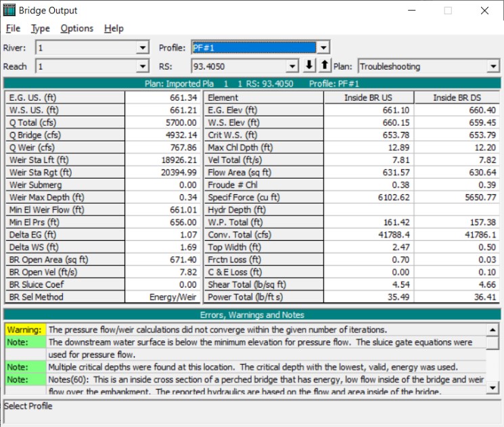Expand the Plan dropdown showing Troubleshooting

(x=493, y=66)
